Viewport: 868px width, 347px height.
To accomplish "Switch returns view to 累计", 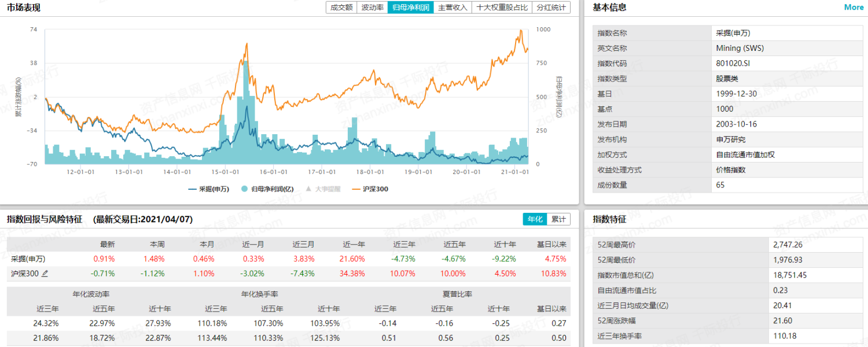I will 557,219.
